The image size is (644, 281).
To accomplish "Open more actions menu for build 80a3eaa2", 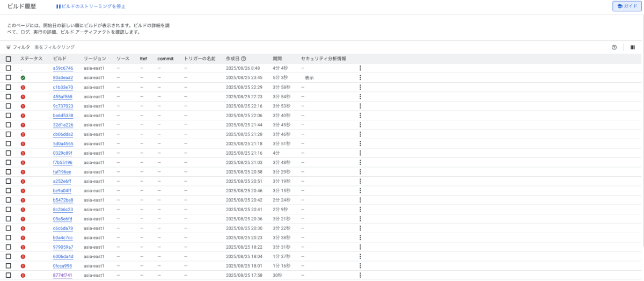I will tap(360, 78).
